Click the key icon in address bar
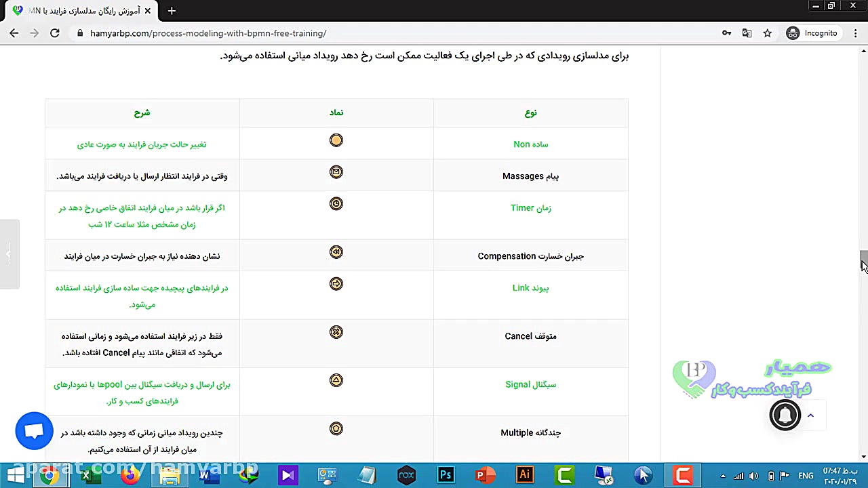868x488 pixels. (x=726, y=33)
